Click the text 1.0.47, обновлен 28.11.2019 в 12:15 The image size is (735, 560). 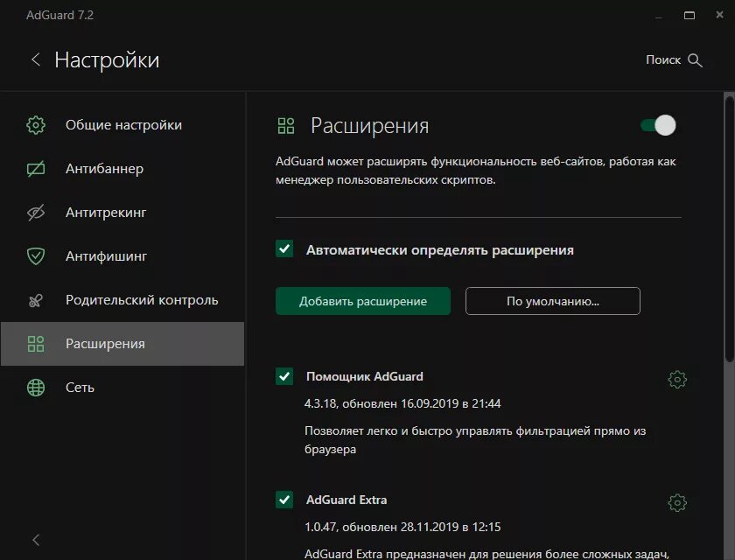pyautogui.click(x=402, y=527)
